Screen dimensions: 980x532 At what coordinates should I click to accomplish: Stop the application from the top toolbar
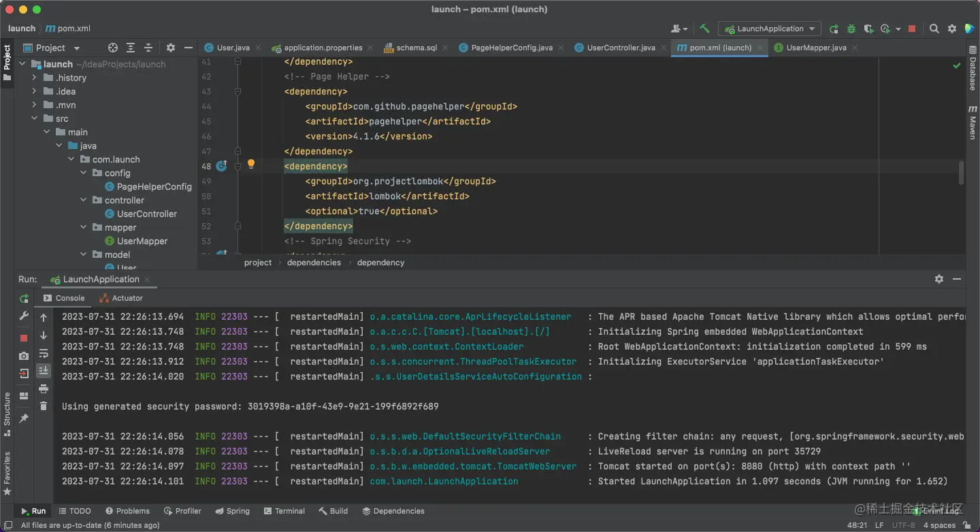tap(912, 29)
